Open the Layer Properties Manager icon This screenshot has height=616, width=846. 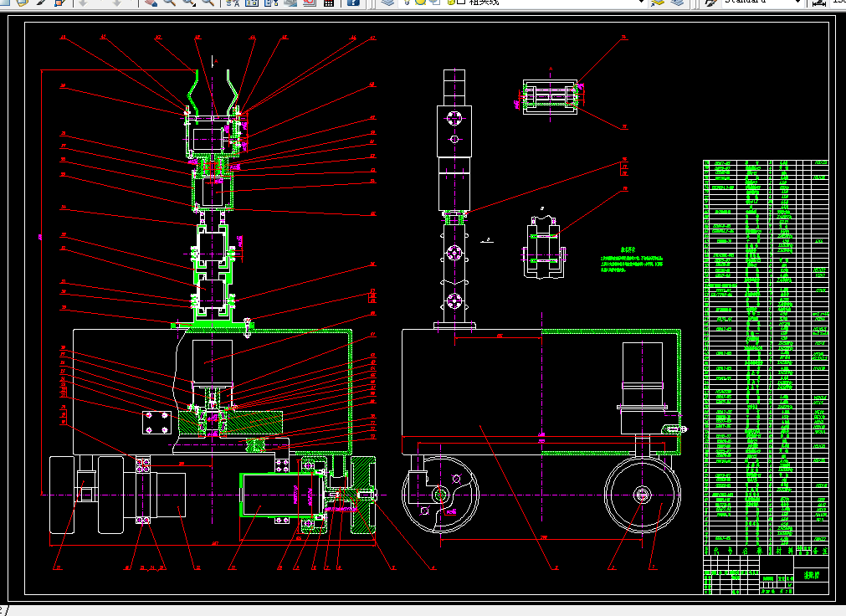(x=387, y=3)
